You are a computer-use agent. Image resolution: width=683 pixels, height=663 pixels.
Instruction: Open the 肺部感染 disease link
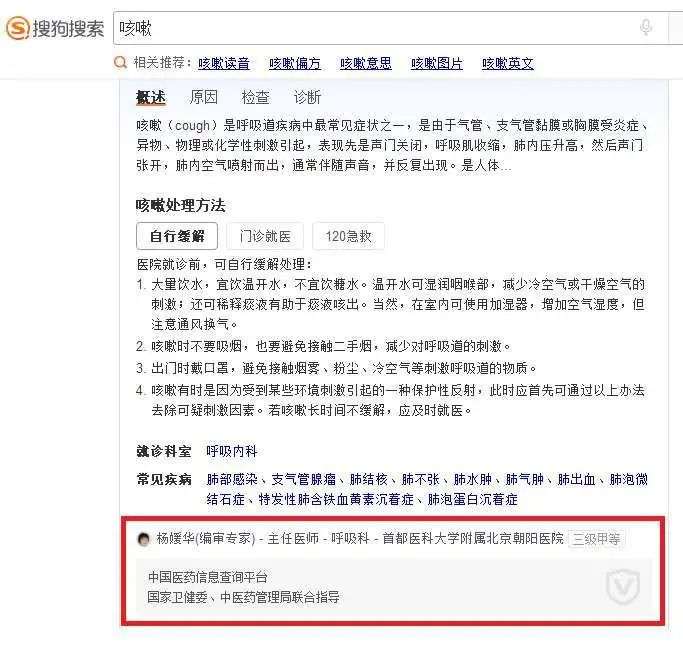coord(232,479)
